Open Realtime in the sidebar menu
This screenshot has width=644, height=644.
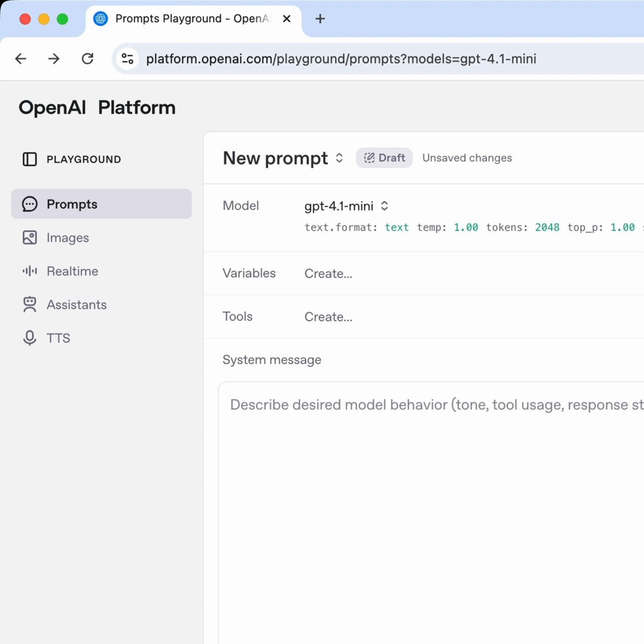click(x=72, y=271)
